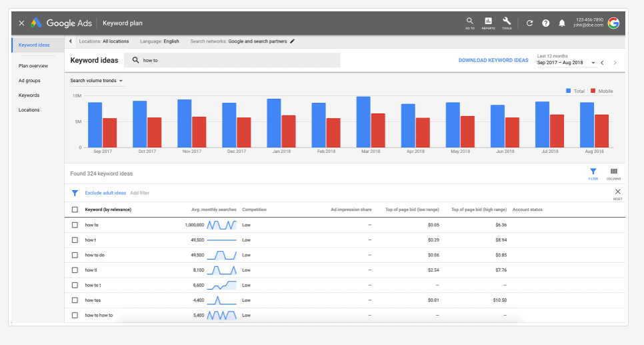Image resolution: width=644 pixels, height=345 pixels.
Task: Check the 'how to how to' keyword row
Action: [x=75, y=316]
